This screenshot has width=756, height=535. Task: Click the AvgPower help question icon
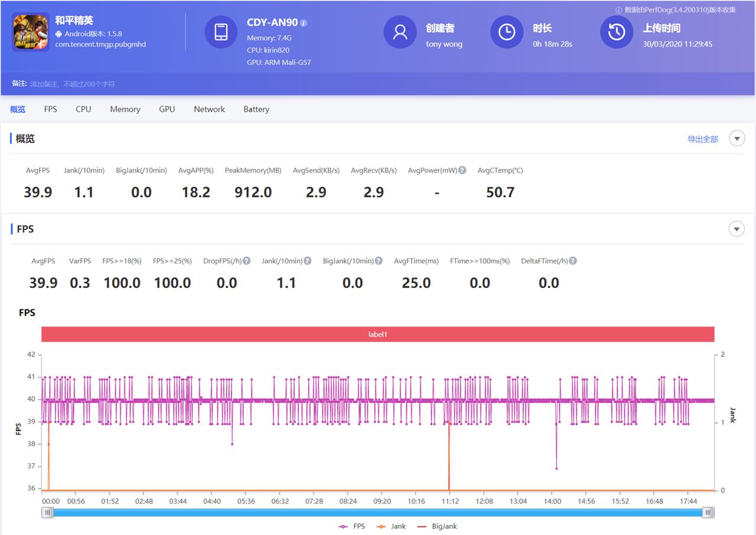point(462,170)
